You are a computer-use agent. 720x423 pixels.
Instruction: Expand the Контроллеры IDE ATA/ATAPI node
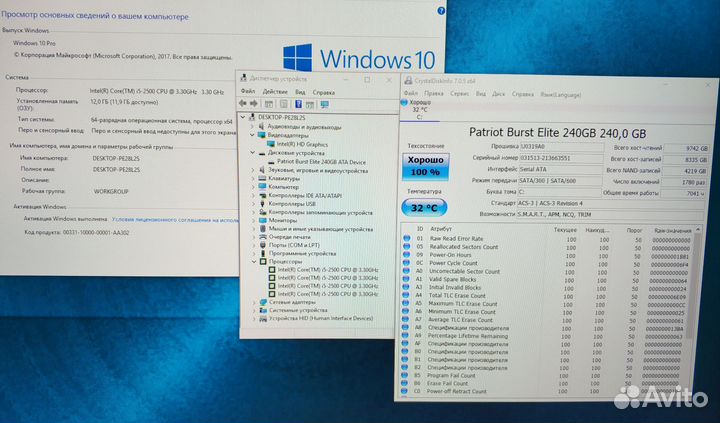(253, 196)
